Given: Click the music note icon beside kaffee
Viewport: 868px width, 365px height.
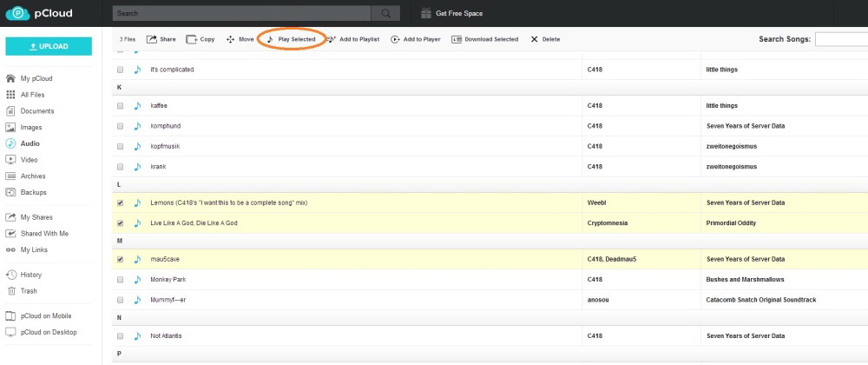Looking at the screenshot, I should pos(137,106).
